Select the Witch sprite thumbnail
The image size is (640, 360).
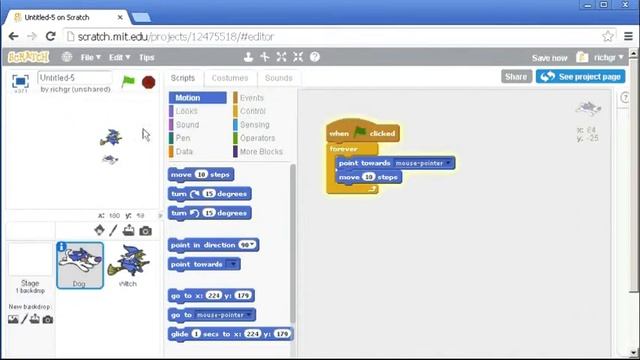128,265
